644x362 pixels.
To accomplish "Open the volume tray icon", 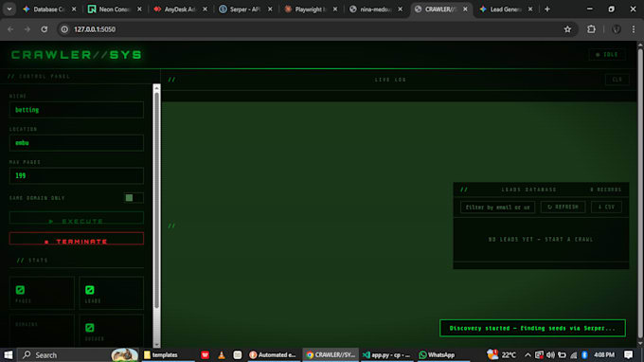I will tap(550, 354).
